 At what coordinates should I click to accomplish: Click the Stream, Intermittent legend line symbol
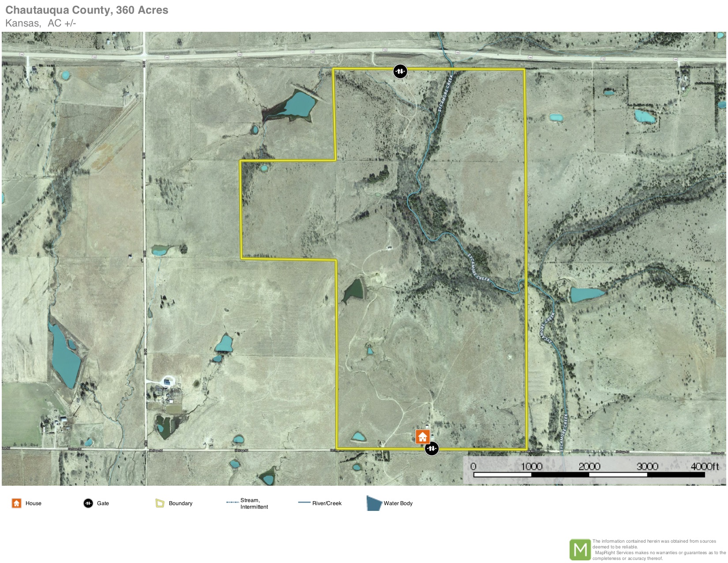click(x=232, y=503)
